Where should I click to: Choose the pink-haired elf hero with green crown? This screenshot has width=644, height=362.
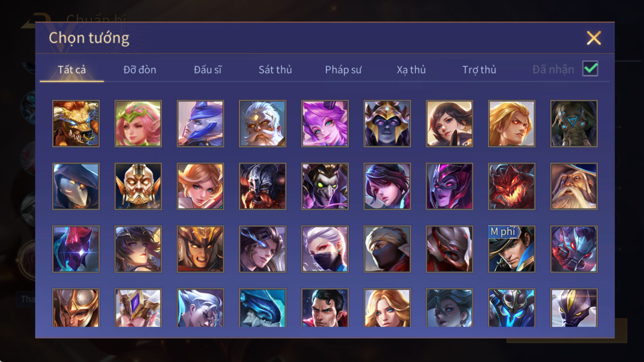pyautogui.click(x=138, y=123)
